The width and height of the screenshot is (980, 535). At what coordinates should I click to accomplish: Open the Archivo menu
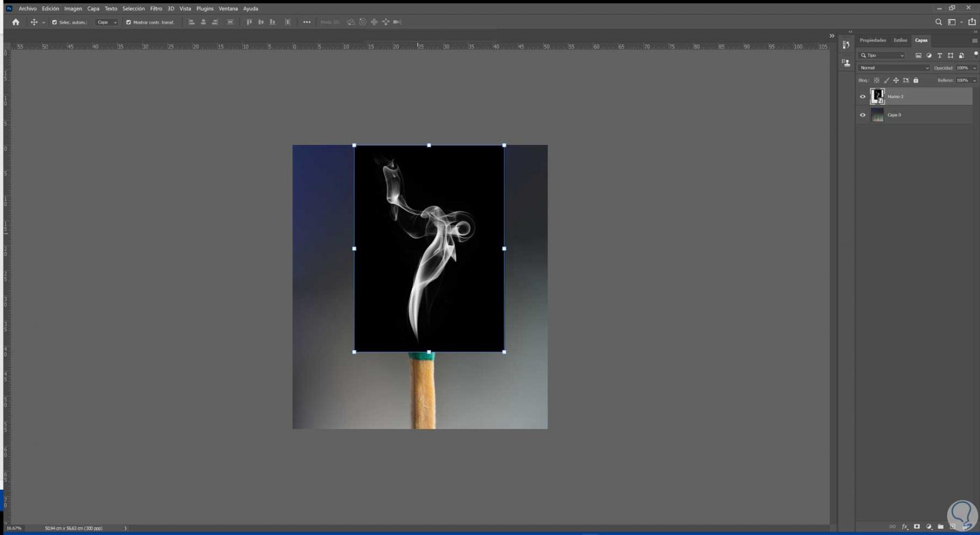[27, 8]
